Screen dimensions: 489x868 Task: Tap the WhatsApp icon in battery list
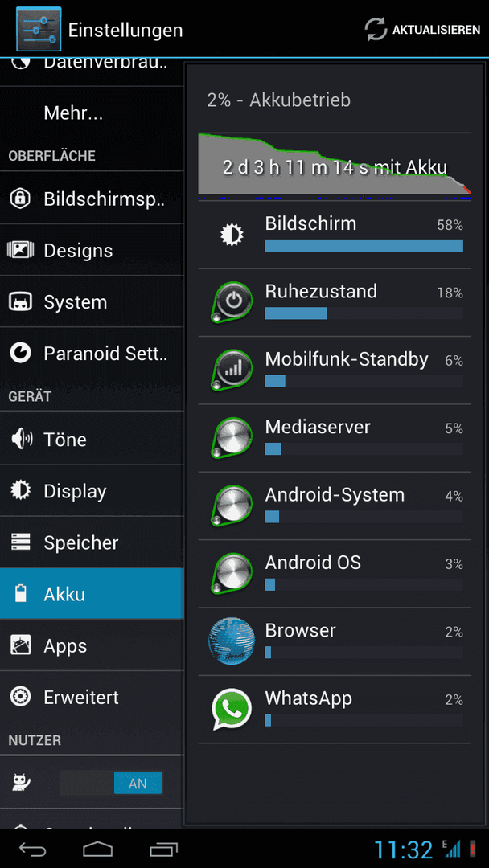(x=232, y=709)
